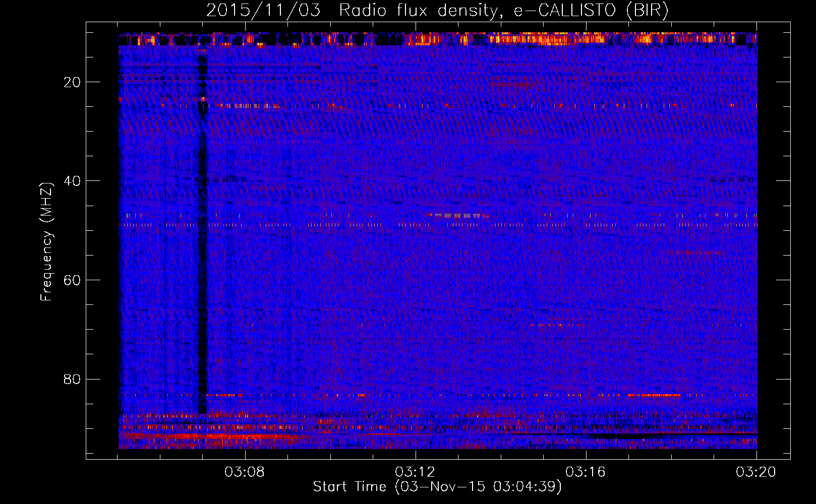Click the plot title 'Radio flux density, e-CALLISTO (BIR)'

coord(504,11)
